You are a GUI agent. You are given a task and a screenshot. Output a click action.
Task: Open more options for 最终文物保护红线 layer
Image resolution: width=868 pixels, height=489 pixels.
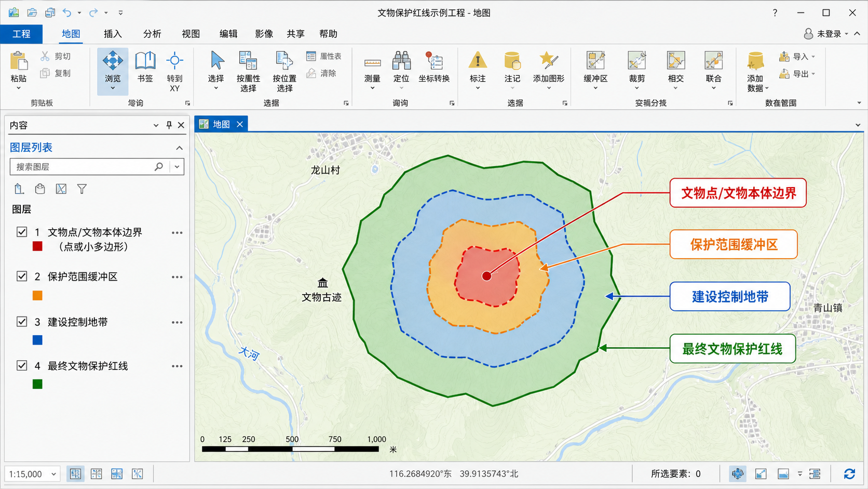[177, 366]
